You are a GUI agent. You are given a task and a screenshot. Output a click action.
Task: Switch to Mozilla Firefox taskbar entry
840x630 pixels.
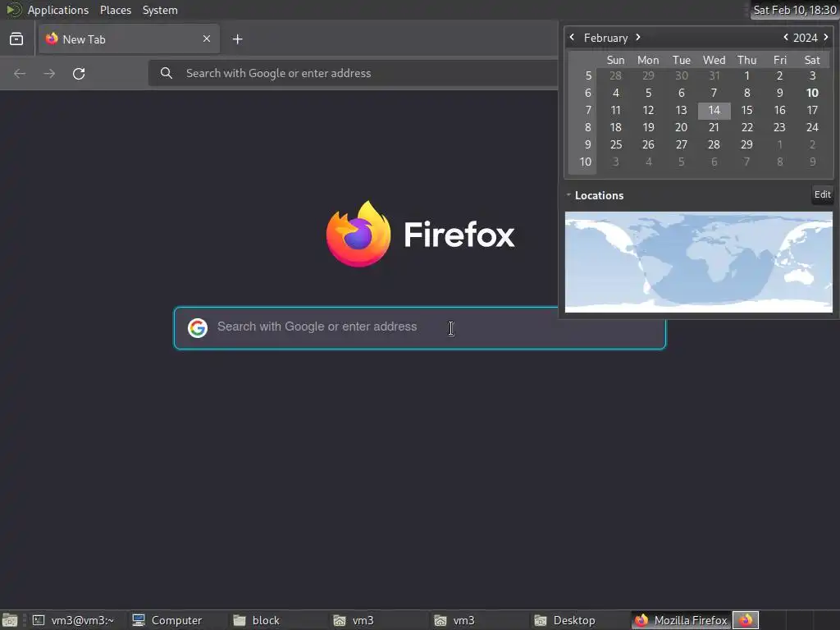(680, 620)
